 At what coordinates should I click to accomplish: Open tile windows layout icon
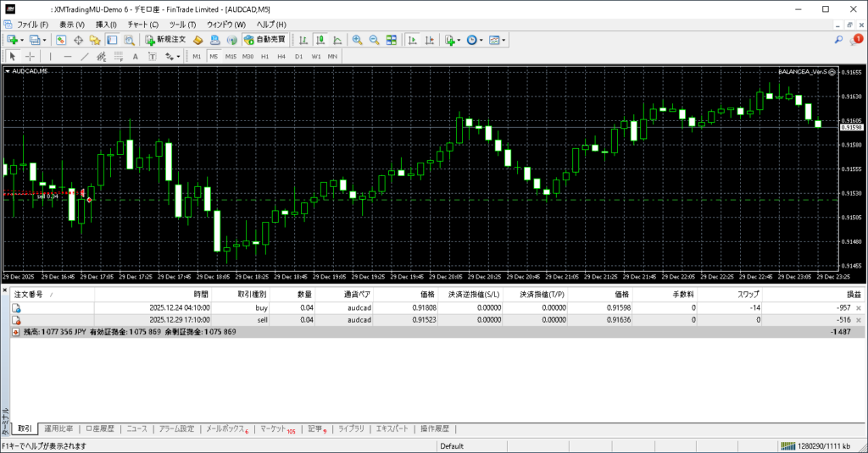click(x=391, y=40)
